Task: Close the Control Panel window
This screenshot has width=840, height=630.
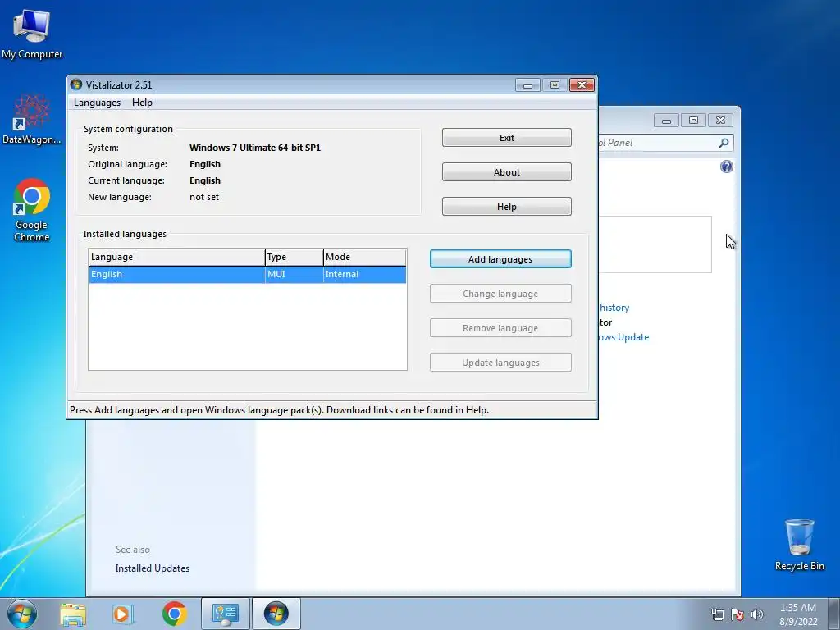Action: [x=720, y=121]
